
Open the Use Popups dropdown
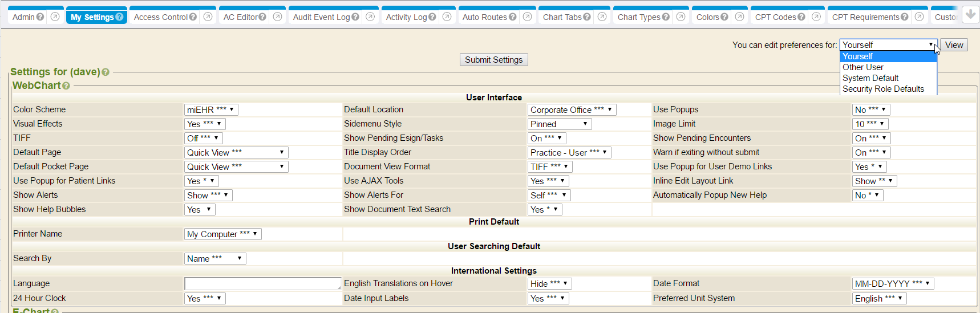[x=870, y=109]
